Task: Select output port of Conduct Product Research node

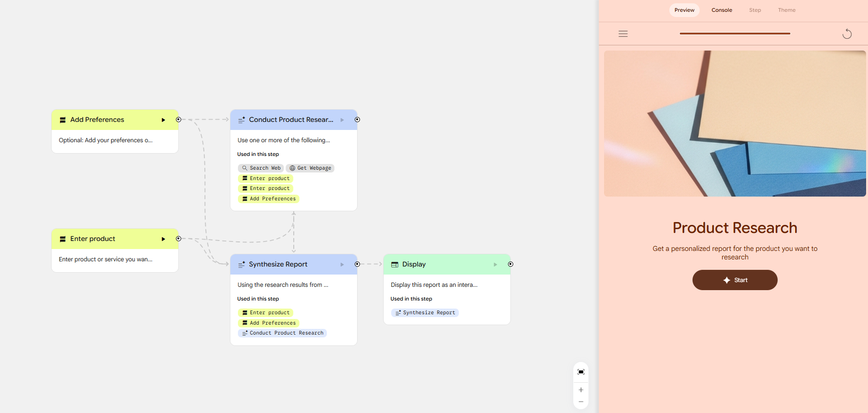Action: (357, 120)
